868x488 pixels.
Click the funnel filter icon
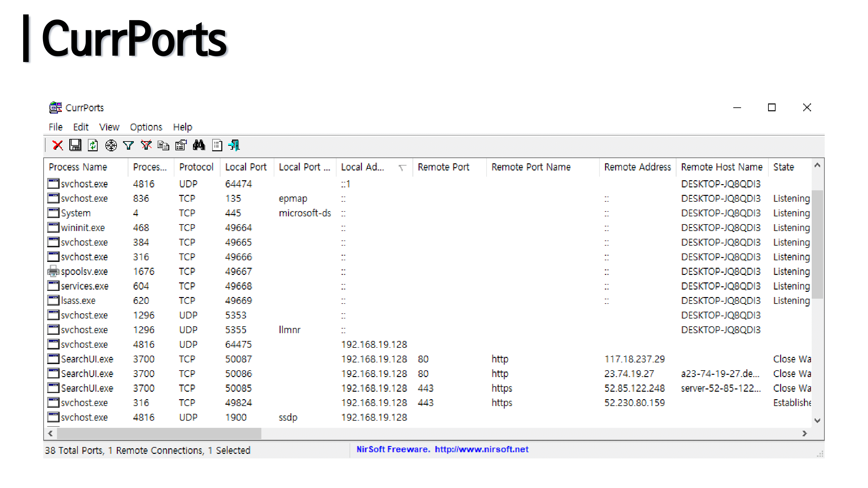[128, 145]
